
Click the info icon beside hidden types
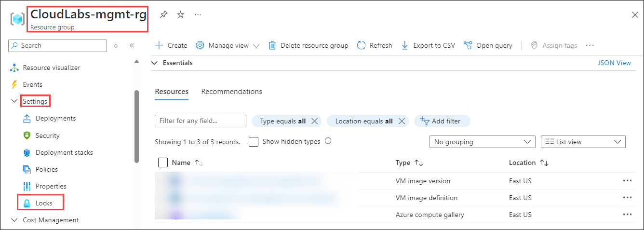click(x=328, y=141)
